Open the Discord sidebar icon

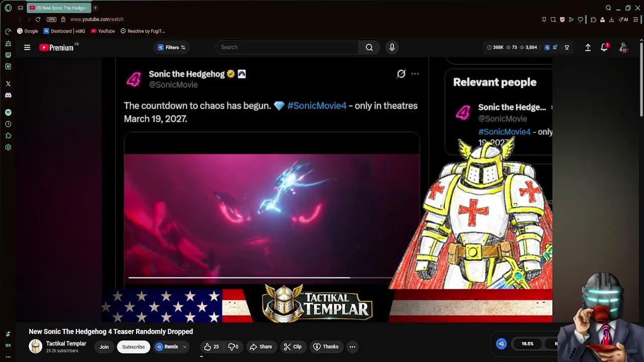point(8,95)
